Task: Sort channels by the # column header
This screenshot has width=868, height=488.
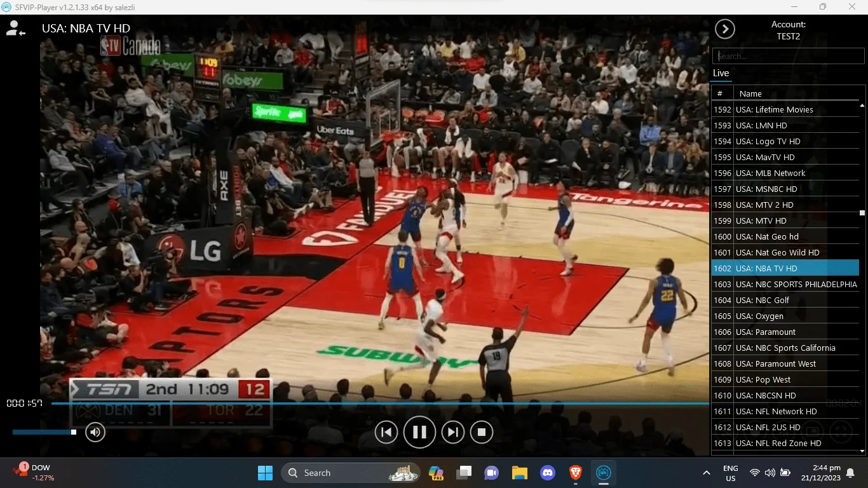Action: 722,93
